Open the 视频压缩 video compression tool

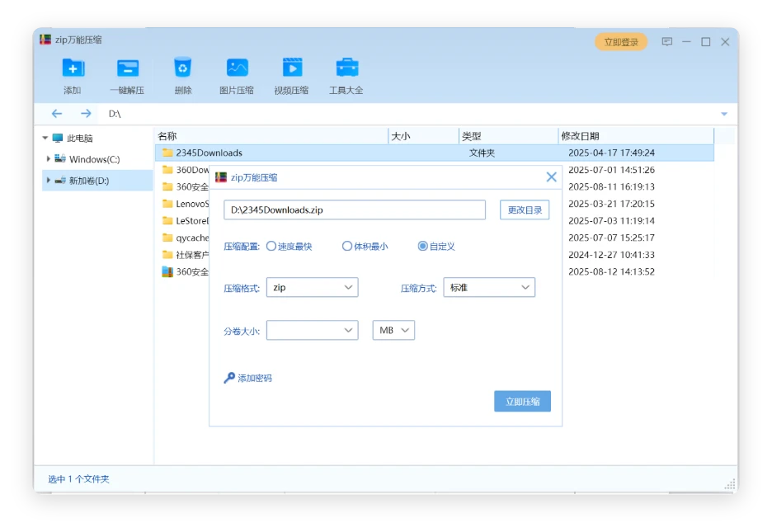[291, 68]
